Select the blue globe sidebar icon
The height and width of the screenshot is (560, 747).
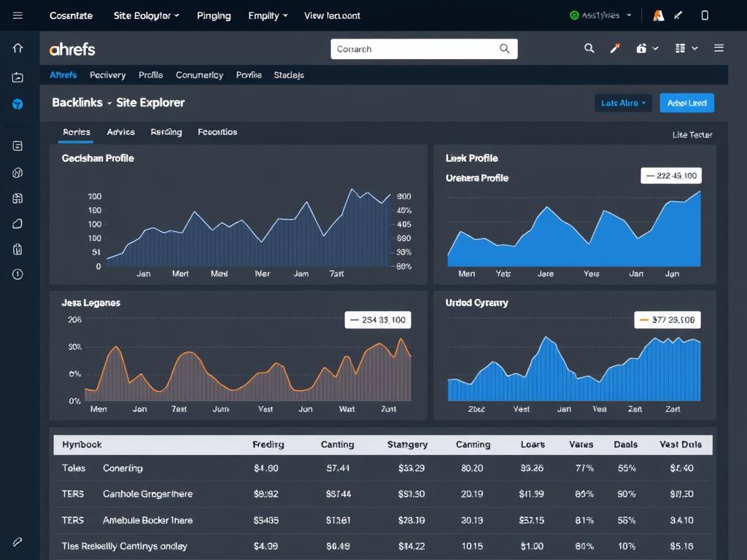(18, 104)
